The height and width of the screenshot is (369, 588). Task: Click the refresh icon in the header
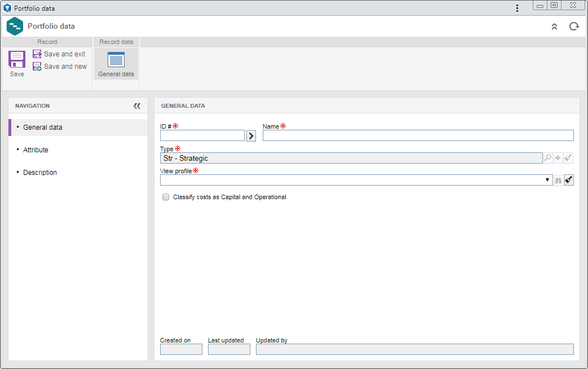[574, 27]
